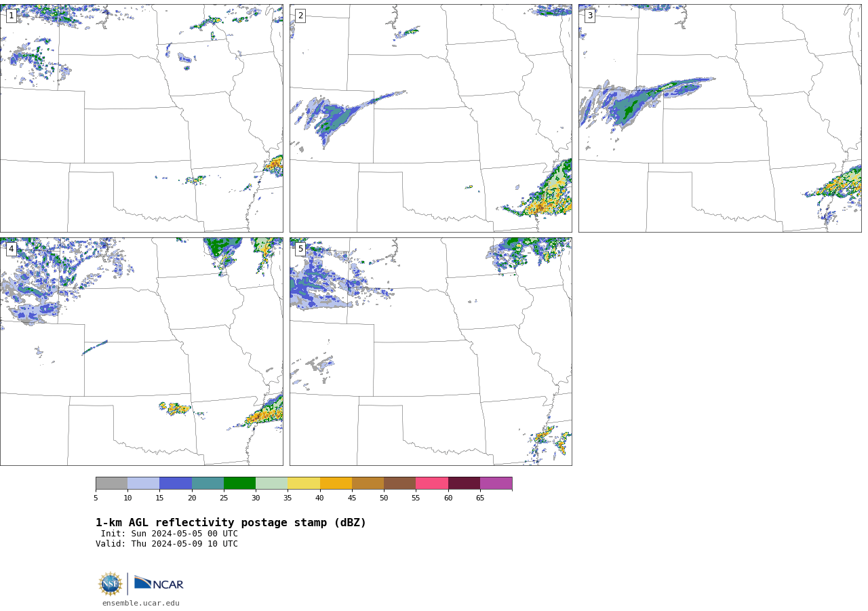The width and height of the screenshot is (868, 611).
Task: Click the colorbar tick label 20
Action: pos(192,498)
